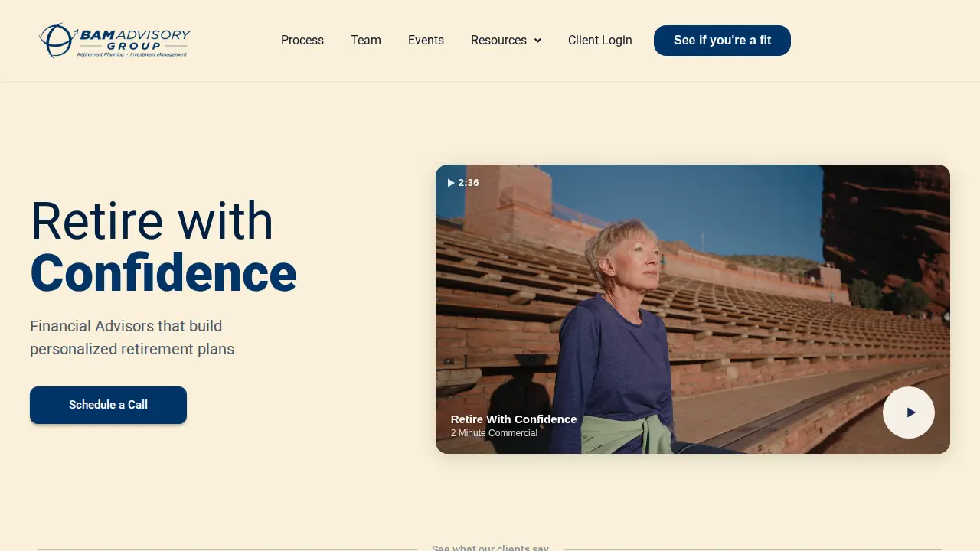This screenshot has width=980, height=551.
Task: Click the "Retire With Confidence" video title
Action: click(x=514, y=419)
